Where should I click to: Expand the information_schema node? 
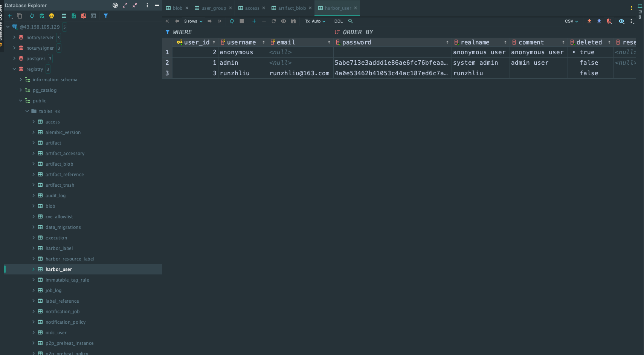[21, 79]
